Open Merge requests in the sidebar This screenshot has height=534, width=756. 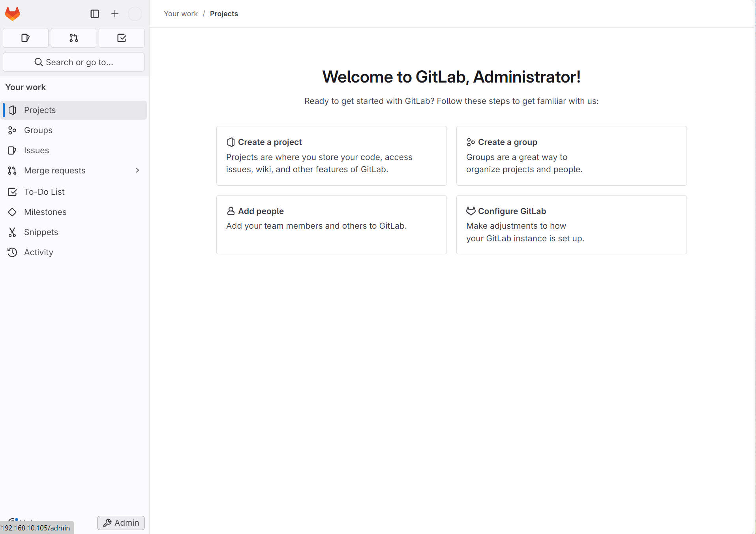(75, 171)
